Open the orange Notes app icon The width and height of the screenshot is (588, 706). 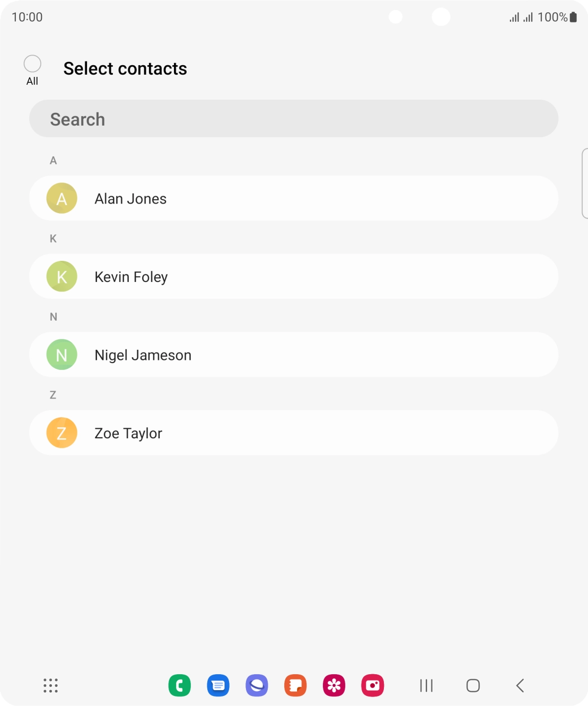295,685
